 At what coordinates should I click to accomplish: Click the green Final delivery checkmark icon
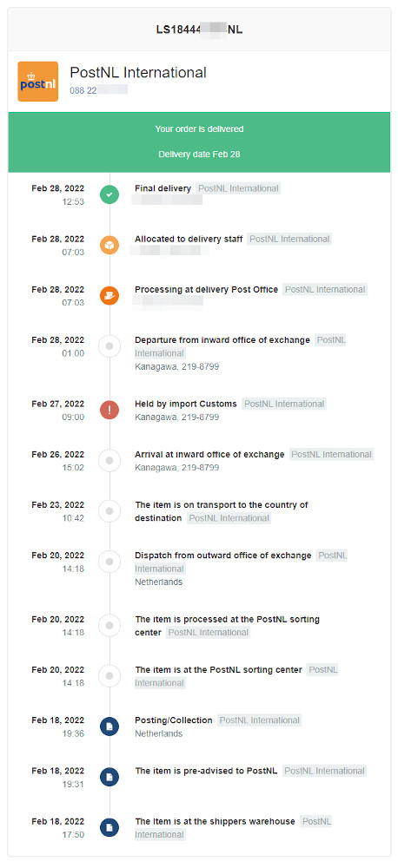[x=109, y=194]
